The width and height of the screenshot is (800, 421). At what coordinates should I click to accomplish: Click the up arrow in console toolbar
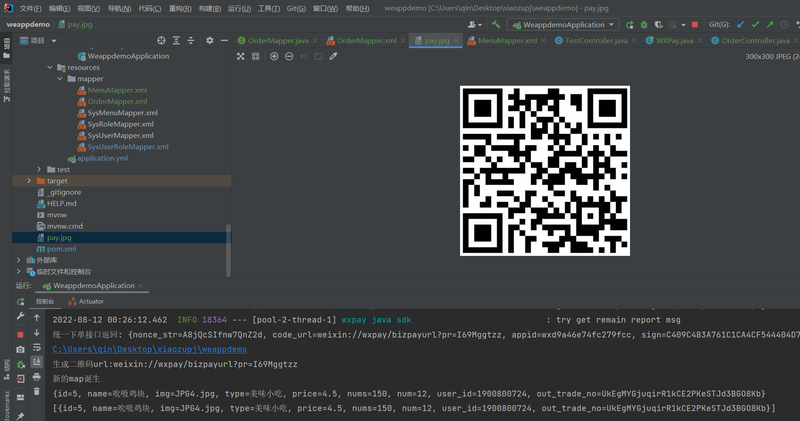tap(37, 318)
